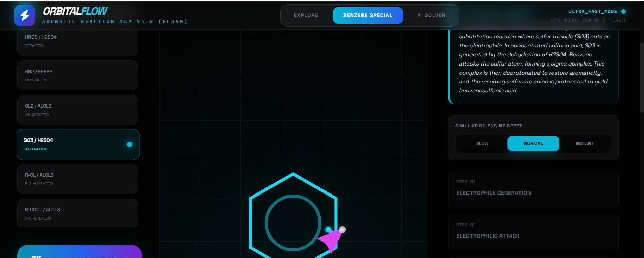Viewport: 644px width, 258px height.
Task: Click the 'SIMULATION ENGINE SPEED' label
Action: 489,126
